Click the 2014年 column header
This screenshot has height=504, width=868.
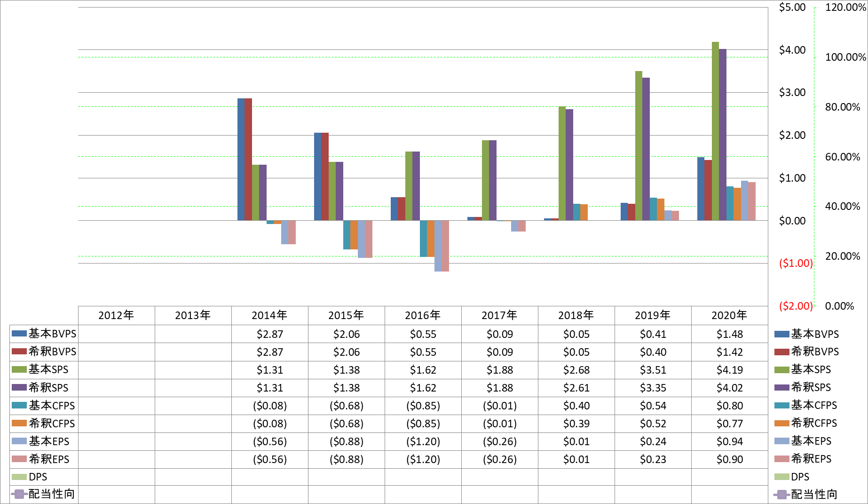(269, 315)
